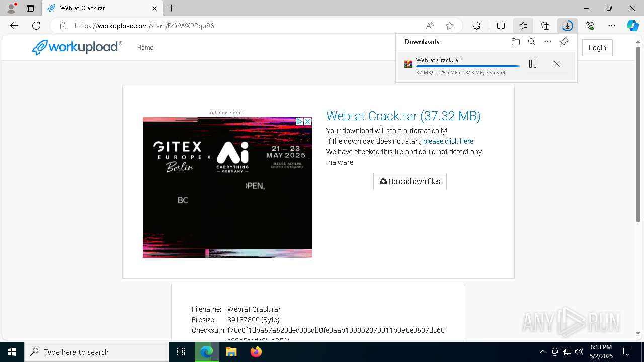
Task: Open a new browser tab
Action: point(172,8)
